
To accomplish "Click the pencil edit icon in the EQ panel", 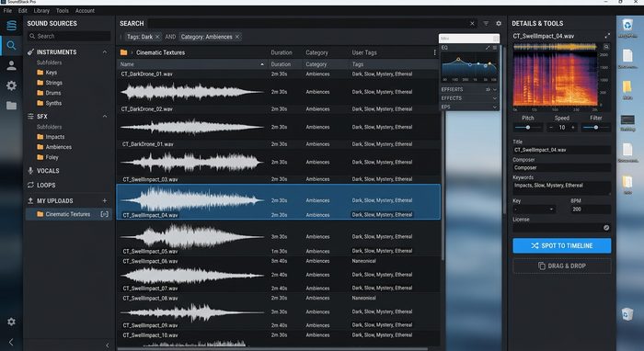I will tap(488, 48).
